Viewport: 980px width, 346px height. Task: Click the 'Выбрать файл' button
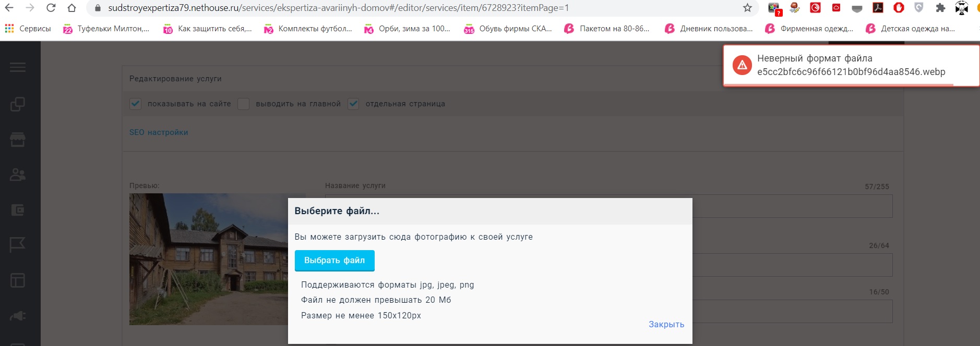click(x=334, y=261)
